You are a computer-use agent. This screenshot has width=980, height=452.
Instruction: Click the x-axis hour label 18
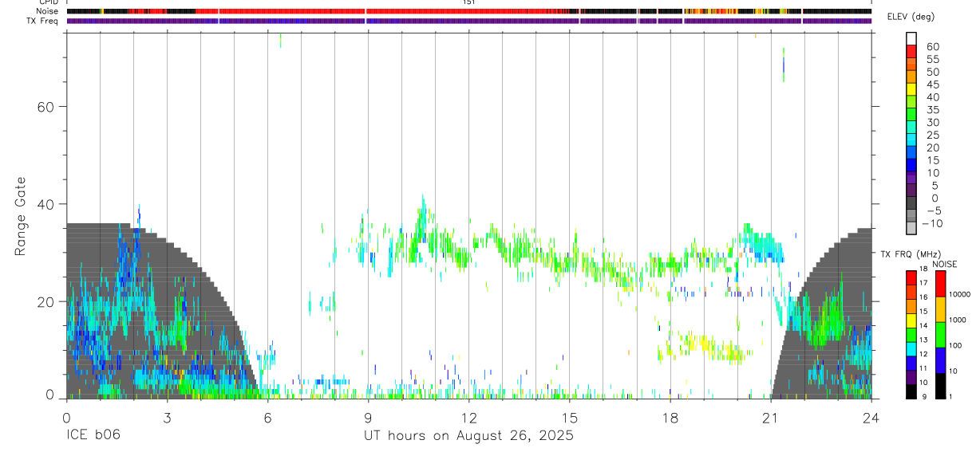click(x=670, y=417)
